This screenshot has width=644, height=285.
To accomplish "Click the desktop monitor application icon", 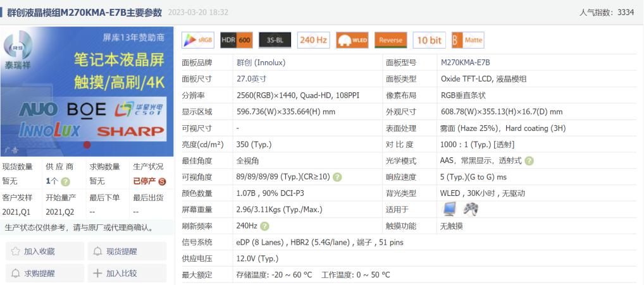I will click(x=450, y=209).
